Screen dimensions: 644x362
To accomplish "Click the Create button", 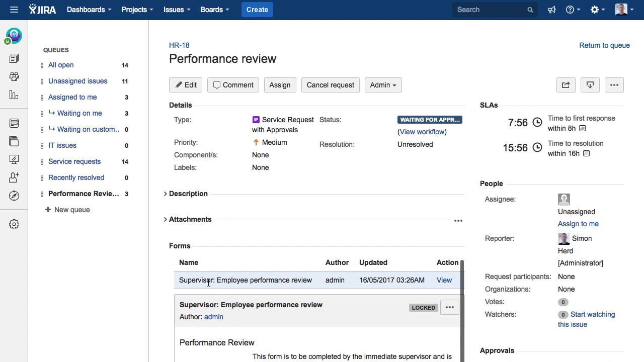I will [257, 10].
